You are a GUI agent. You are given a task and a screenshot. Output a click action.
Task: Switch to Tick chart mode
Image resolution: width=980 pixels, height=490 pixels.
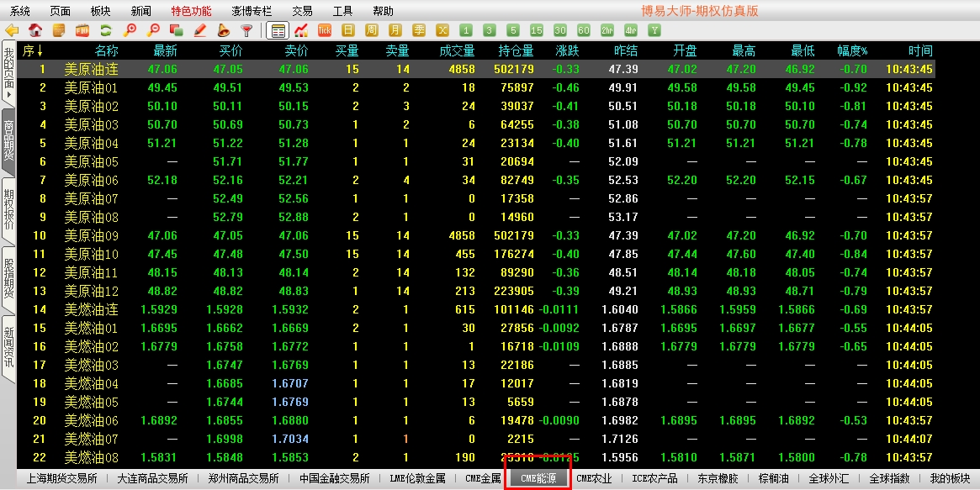326,30
